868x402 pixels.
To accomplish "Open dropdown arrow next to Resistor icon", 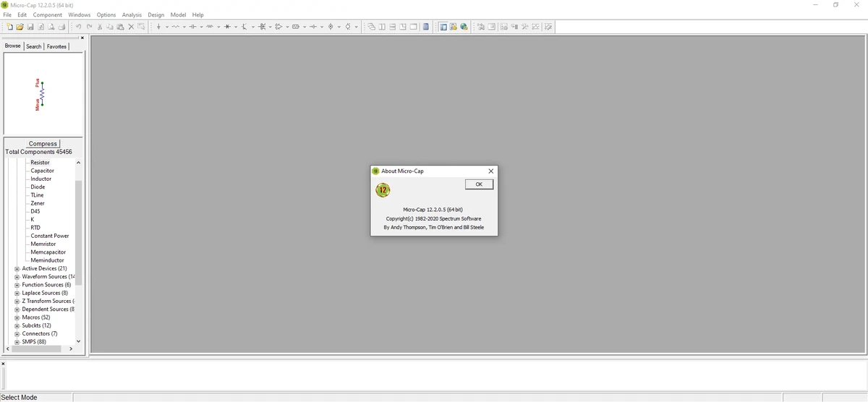I will 184,27.
